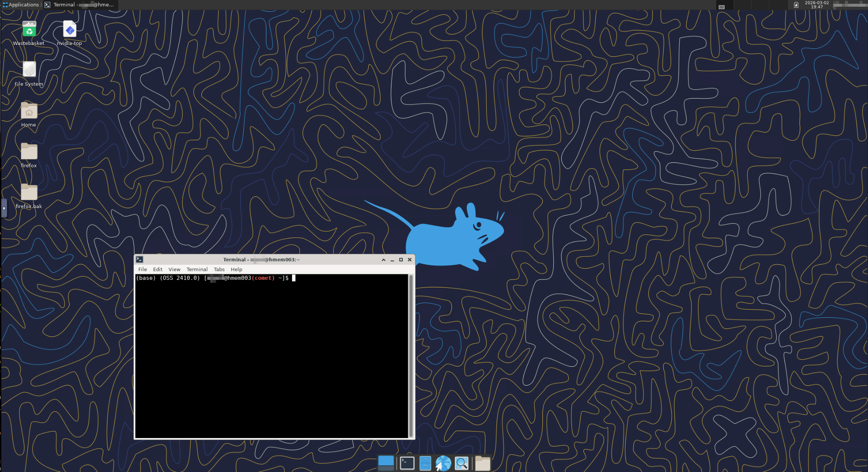Open the terminal's View menu
The width and height of the screenshot is (868, 472).
pos(174,269)
